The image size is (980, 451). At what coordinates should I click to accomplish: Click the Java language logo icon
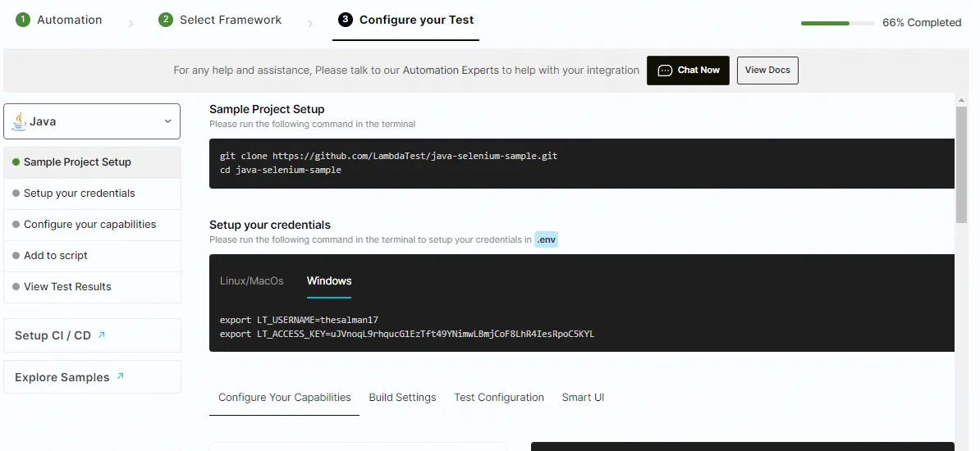pos(20,121)
